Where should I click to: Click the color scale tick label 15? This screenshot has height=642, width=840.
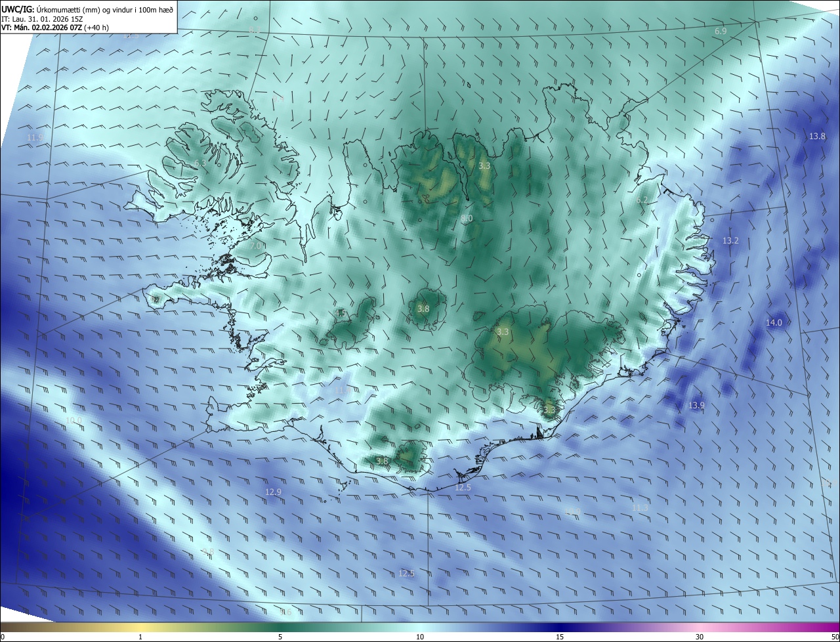click(x=560, y=637)
